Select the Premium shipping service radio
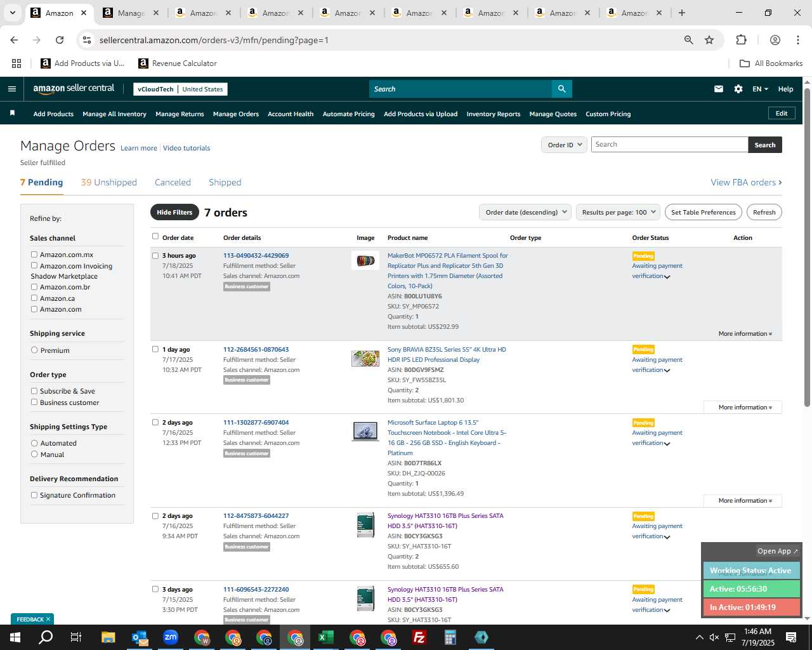This screenshot has height=650, width=812. pos(34,350)
